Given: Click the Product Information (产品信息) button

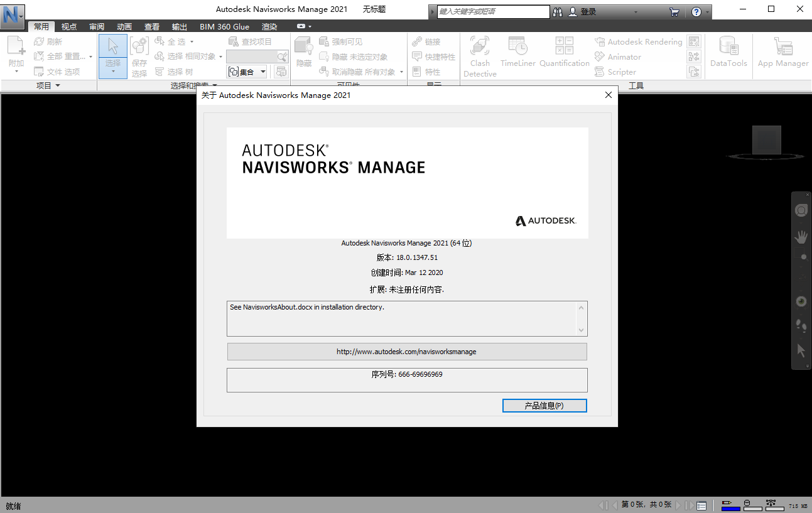Looking at the screenshot, I should pyautogui.click(x=544, y=406).
